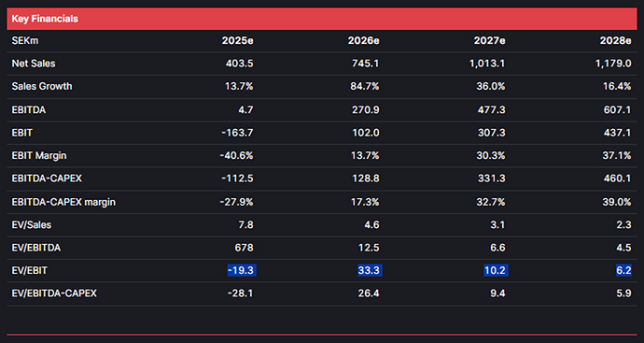Select the EBITDA-CAPEX margin row label
This screenshot has width=644, height=343.
click(x=63, y=202)
